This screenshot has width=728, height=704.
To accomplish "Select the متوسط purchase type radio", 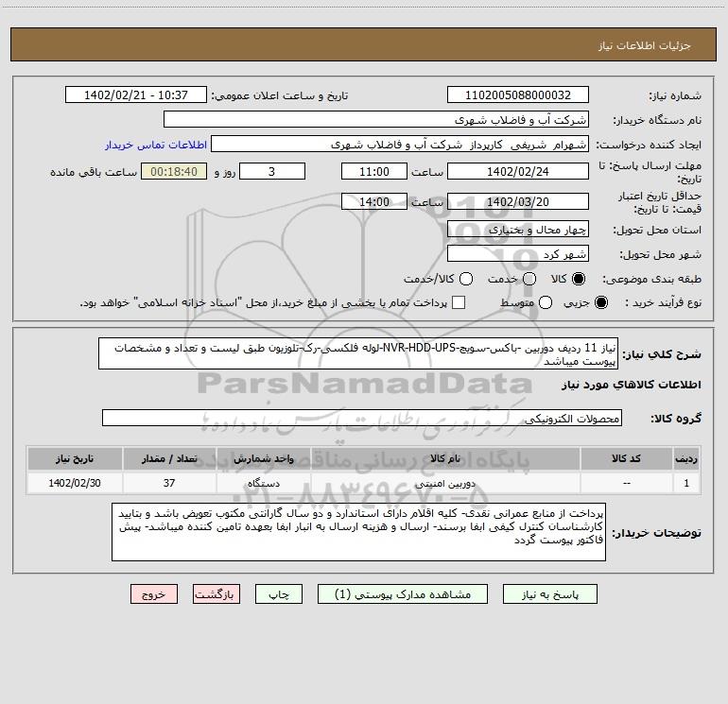I will [546, 302].
